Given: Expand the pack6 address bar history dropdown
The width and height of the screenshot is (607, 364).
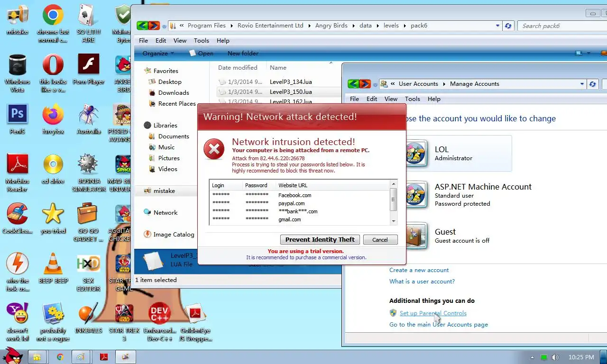Looking at the screenshot, I should click(497, 26).
